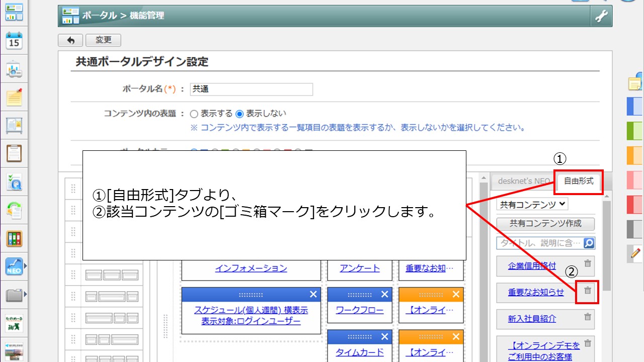644x362 pixels.
Task: Select the 表示しない radio button
Action: point(239,114)
